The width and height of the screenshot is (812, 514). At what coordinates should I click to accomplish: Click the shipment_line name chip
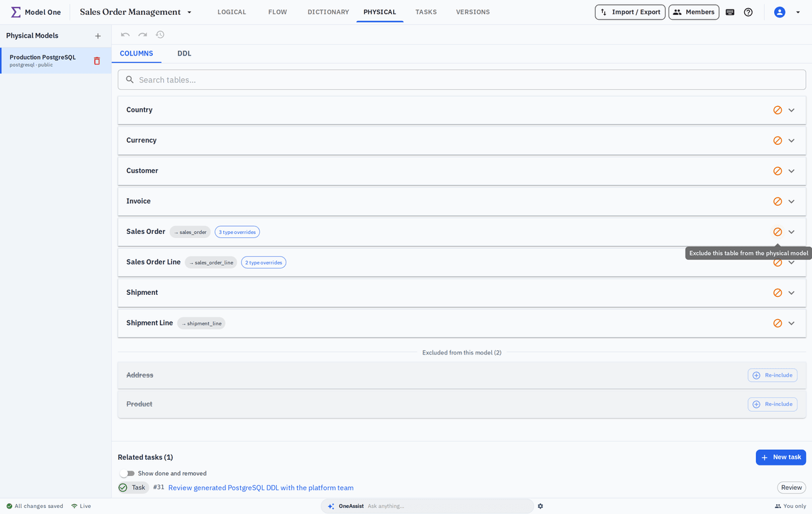(x=201, y=323)
